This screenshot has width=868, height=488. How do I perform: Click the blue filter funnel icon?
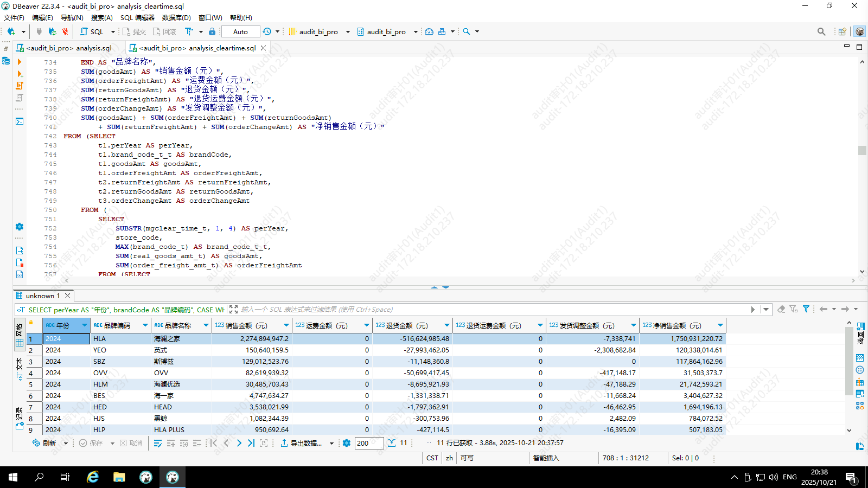[806, 309]
